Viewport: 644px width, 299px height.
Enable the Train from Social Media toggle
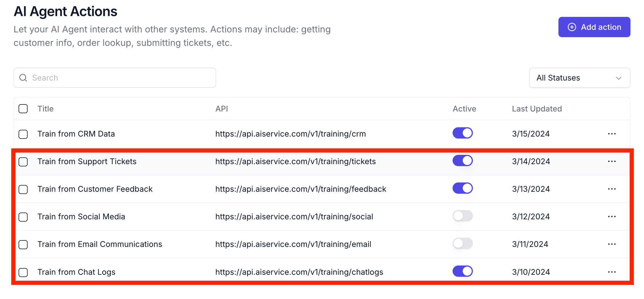[x=462, y=216]
